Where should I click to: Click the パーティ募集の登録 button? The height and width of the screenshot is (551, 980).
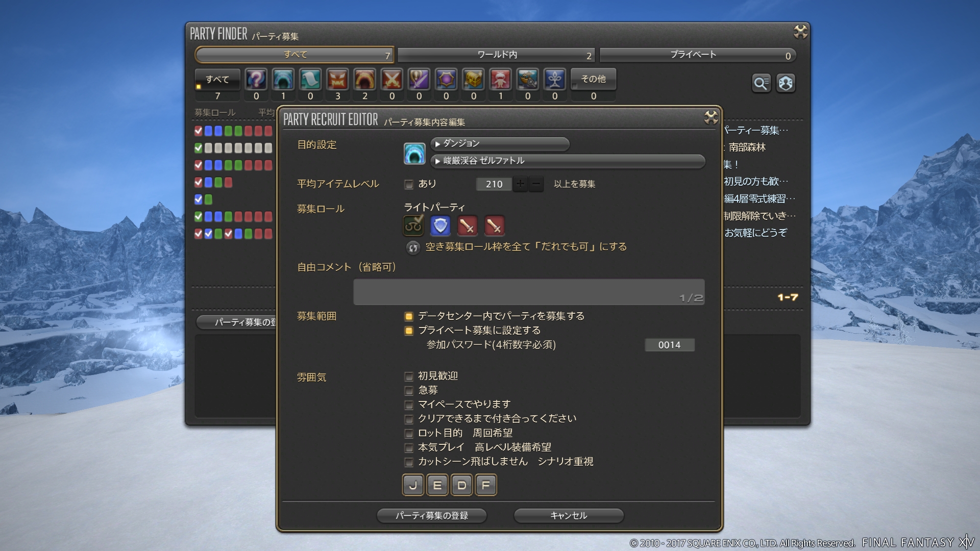click(x=431, y=515)
